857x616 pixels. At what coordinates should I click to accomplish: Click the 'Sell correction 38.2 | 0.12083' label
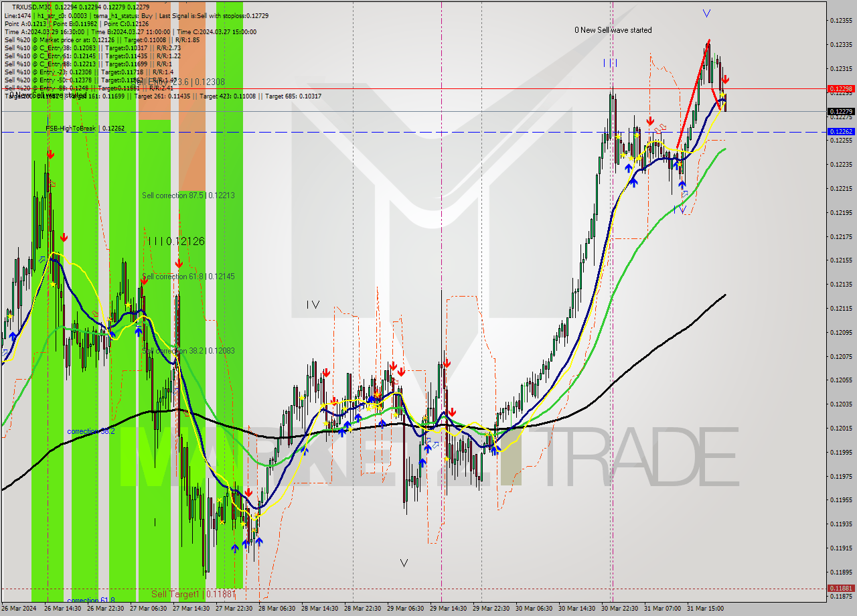tap(188, 351)
